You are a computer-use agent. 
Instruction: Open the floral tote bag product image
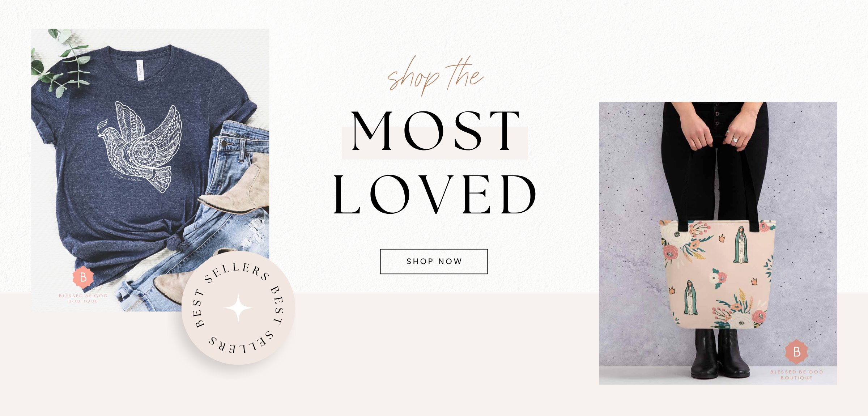pyautogui.click(x=718, y=243)
